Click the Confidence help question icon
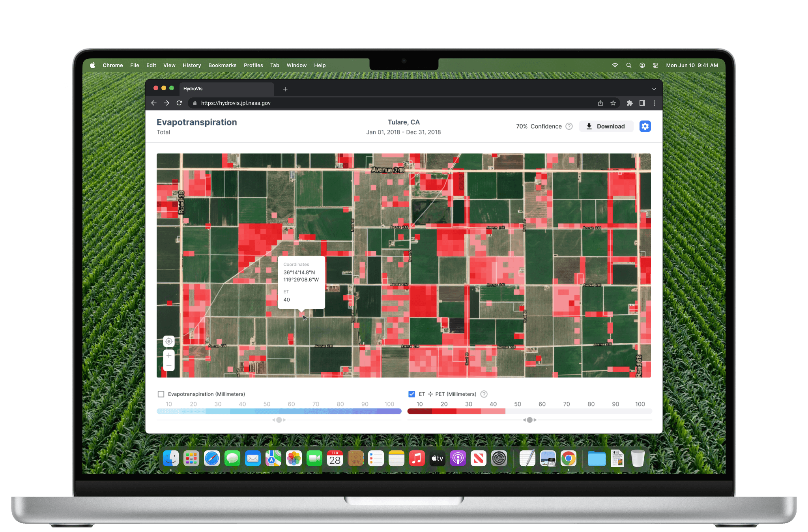 coord(569,126)
